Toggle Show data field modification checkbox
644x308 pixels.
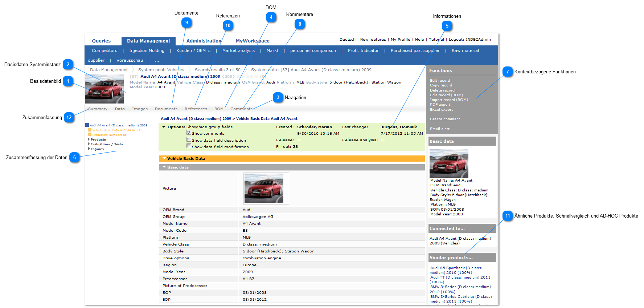point(189,146)
